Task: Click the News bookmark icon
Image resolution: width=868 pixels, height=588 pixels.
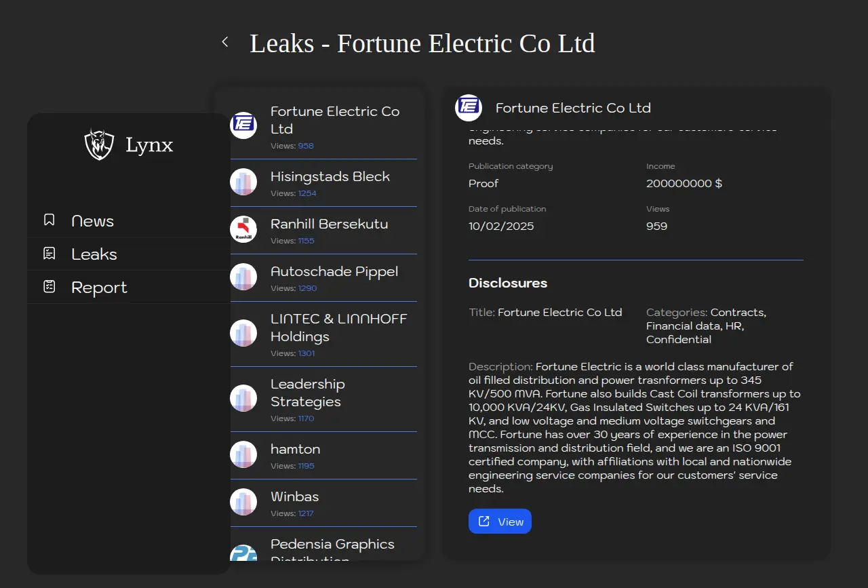Action: (50, 220)
